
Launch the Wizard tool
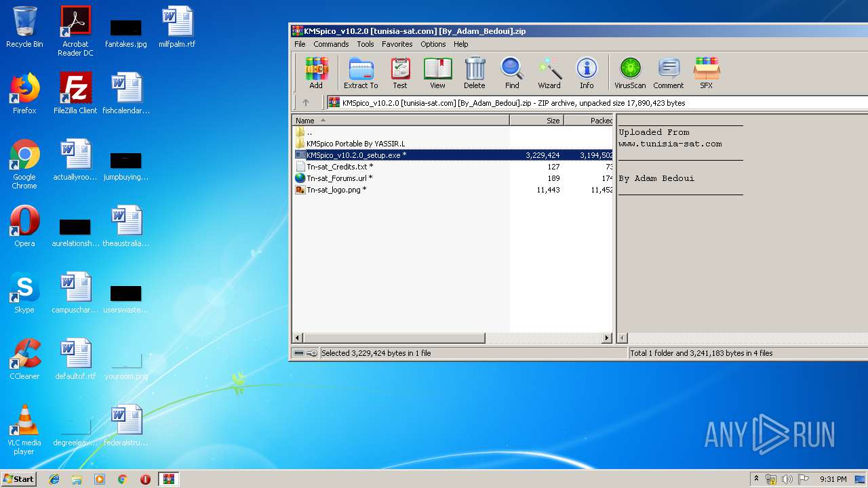pyautogui.click(x=549, y=73)
